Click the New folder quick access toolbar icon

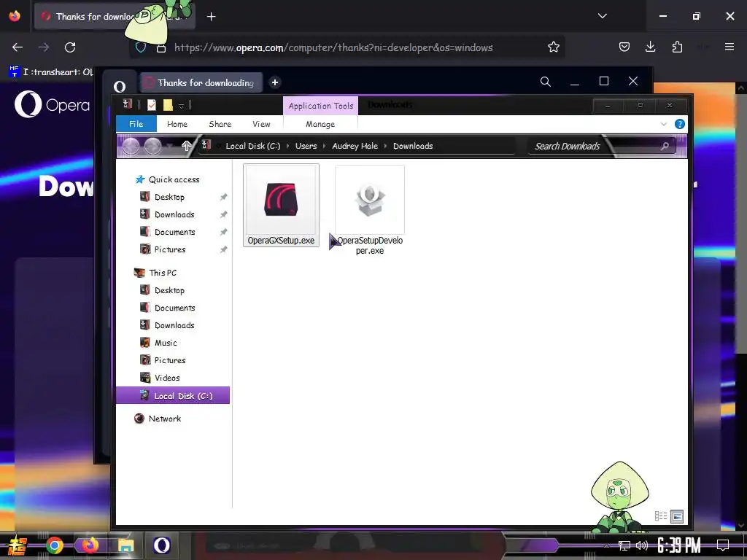coord(168,105)
